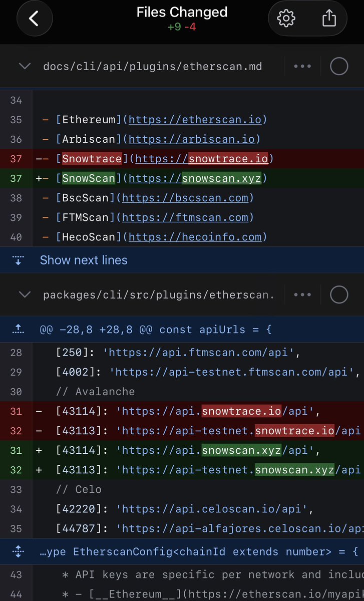This screenshot has width=364, height=601.
Task: Tap the share icon in header
Action: [329, 19]
